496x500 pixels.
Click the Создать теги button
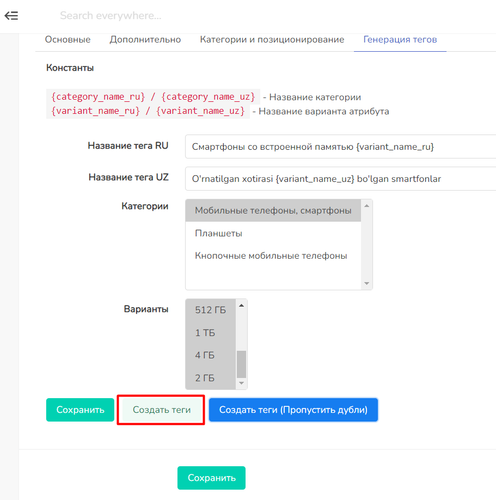click(x=161, y=410)
